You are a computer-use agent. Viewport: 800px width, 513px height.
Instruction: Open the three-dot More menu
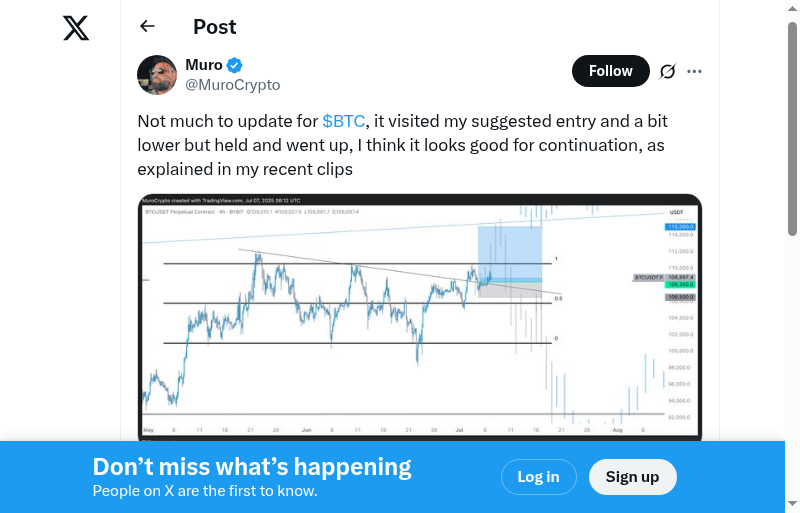pyautogui.click(x=695, y=71)
